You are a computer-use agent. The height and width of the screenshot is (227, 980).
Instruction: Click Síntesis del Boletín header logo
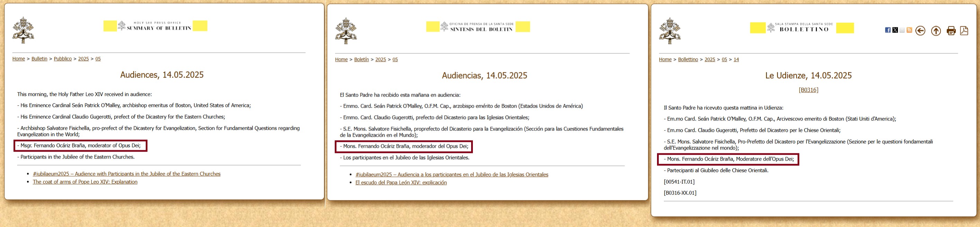click(x=477, y=27)
